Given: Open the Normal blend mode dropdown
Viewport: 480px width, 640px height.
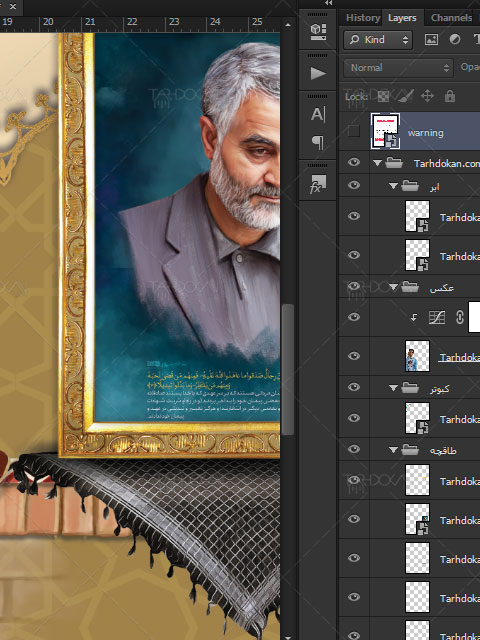Looking at the screenshot, I should pos(398,68).
